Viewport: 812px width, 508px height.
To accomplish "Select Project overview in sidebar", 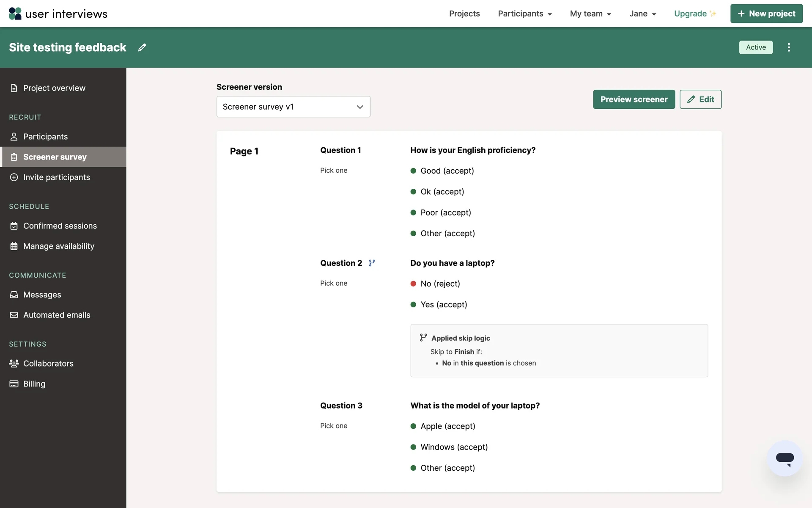I will [x=54, y=88].
